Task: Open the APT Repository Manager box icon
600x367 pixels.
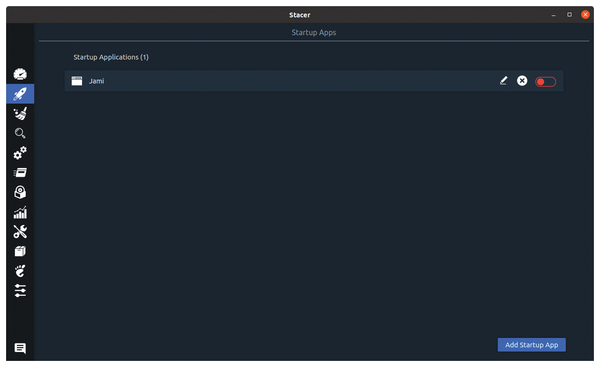Action: pyautogui.click(x=20, y=251)
